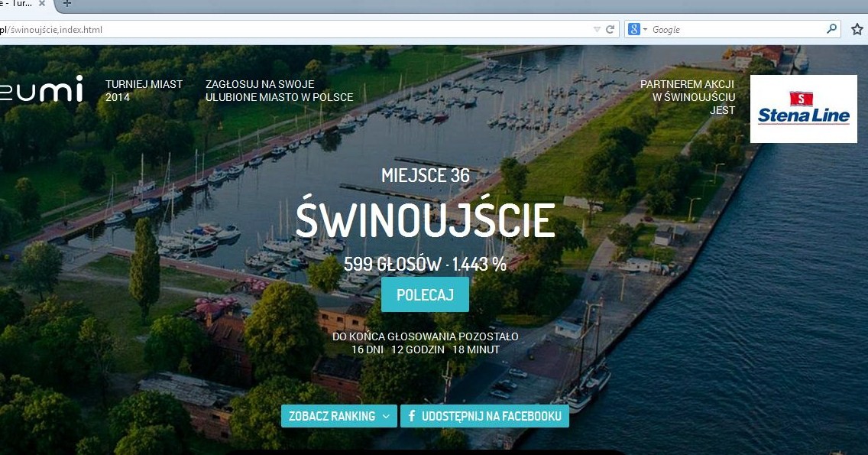Expand the URL history dropdown arrow

[x=597, y=29]
